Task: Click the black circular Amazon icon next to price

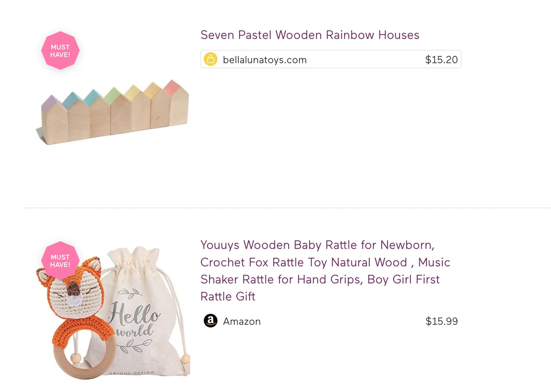Action: click(211, 321)
